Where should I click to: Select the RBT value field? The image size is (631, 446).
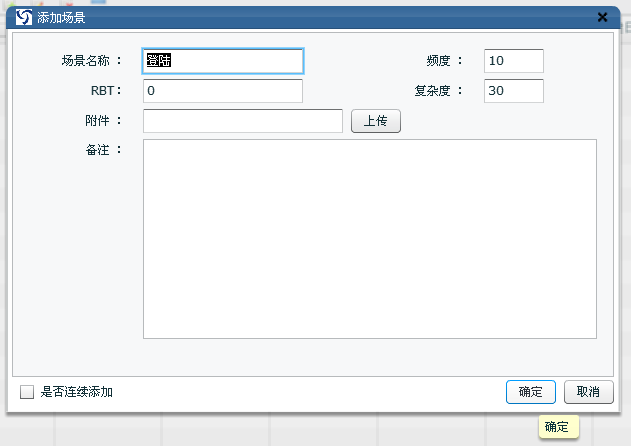223,91
